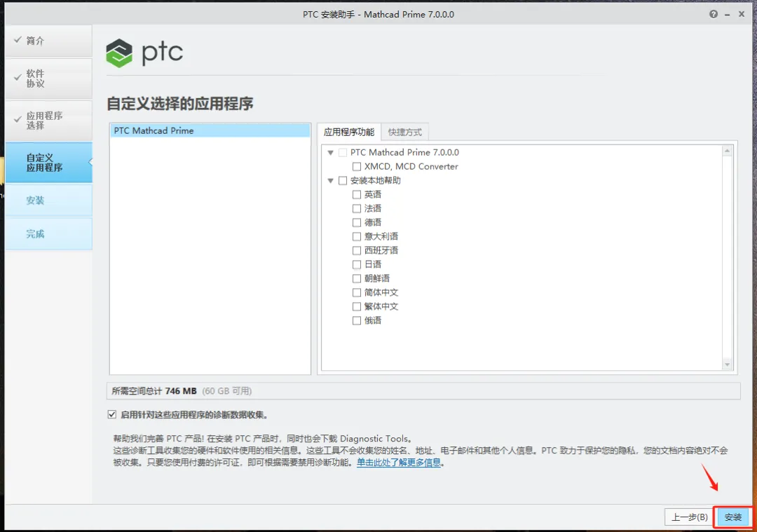Close the PTC installer window
The height and width of the screenshot is (532, 757).
point(742,15)
